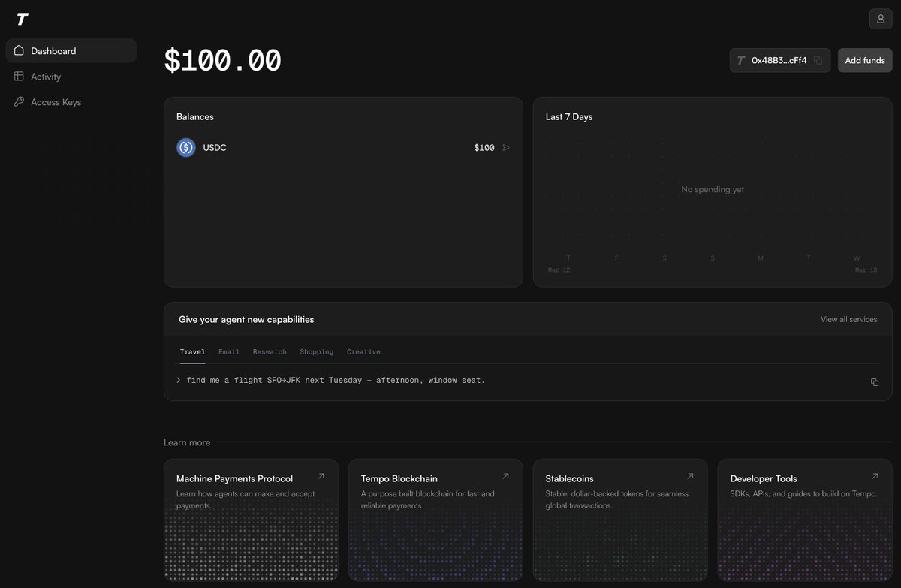This screenshot has width=901, height=588.
Task: Click the Stablecoins card description text
Action: 617,499
